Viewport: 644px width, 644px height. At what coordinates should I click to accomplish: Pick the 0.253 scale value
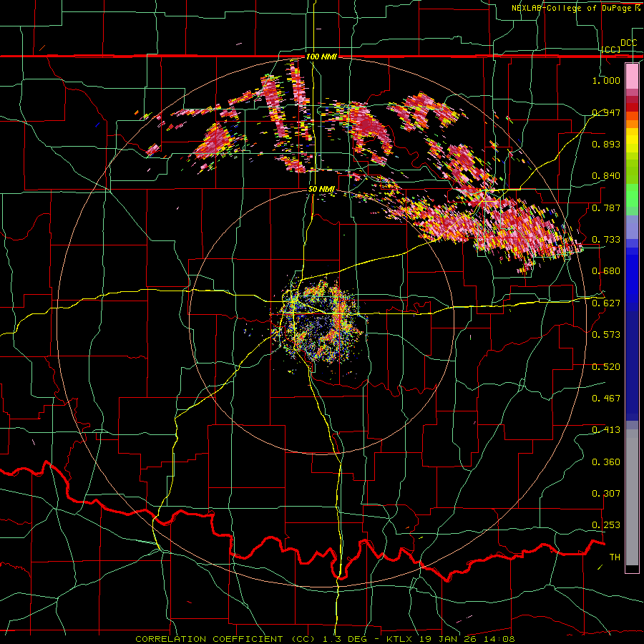606,525
